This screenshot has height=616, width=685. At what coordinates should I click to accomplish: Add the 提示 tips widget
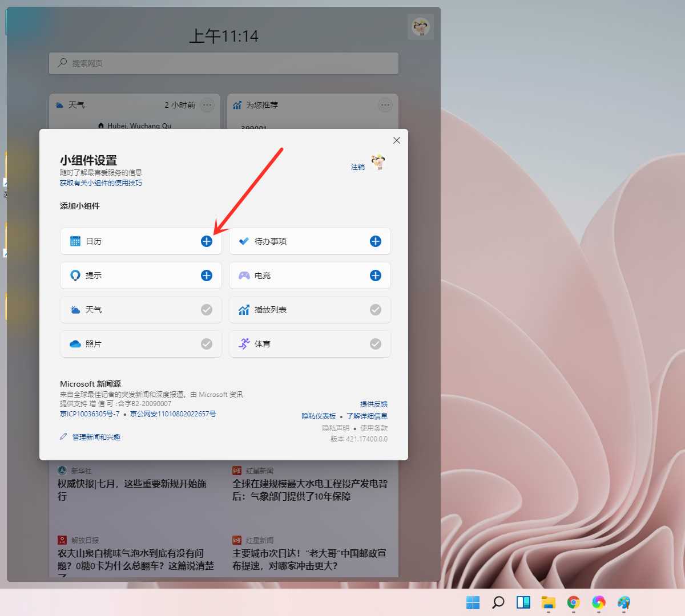(206, 275)
